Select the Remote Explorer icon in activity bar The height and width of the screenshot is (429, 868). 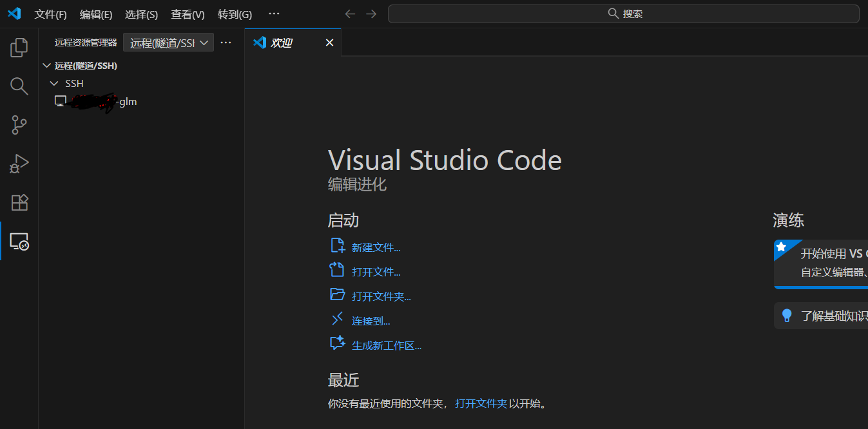coord(19,242)
